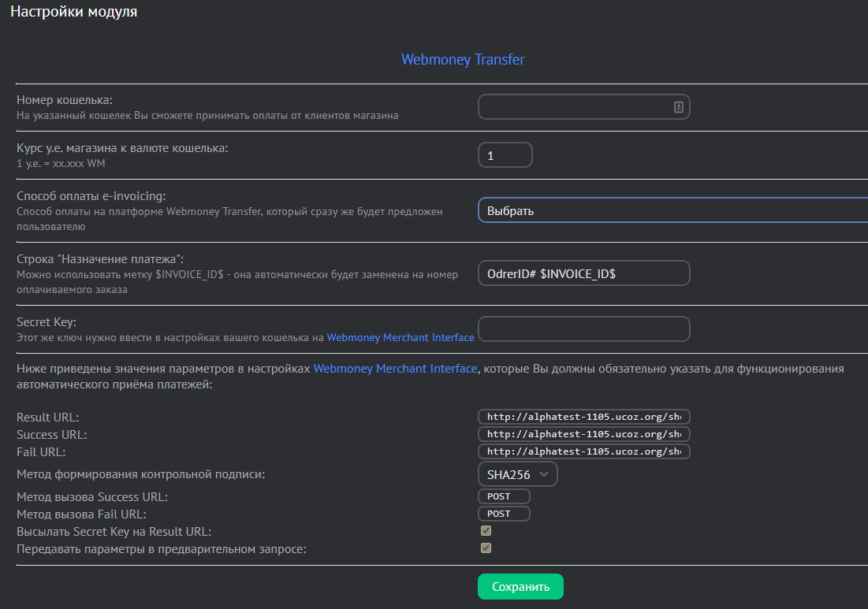Click the wallet number input field
The height and width of the screenshot is (609, 868).
(574, 107)
